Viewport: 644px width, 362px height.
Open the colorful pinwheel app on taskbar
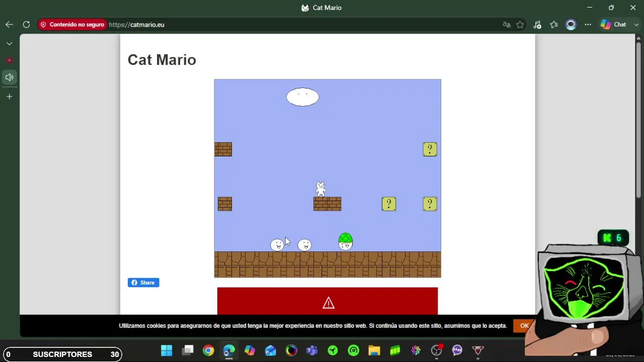[416, 350]
